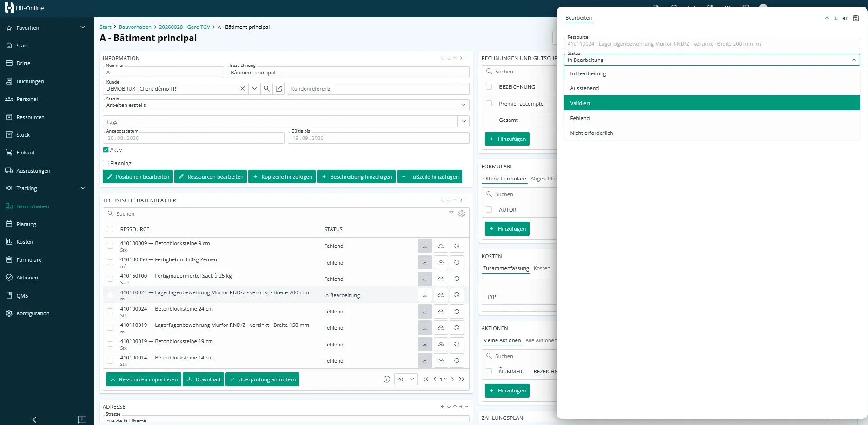Expand the Favoriten sidebar group
Screen dimensions: 868x425
coord(83,27)
